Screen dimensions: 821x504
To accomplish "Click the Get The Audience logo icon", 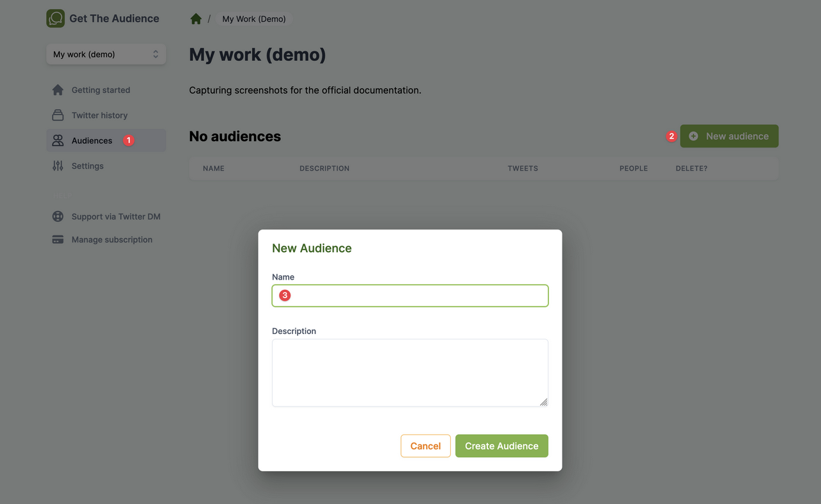I will click(55, 19).
